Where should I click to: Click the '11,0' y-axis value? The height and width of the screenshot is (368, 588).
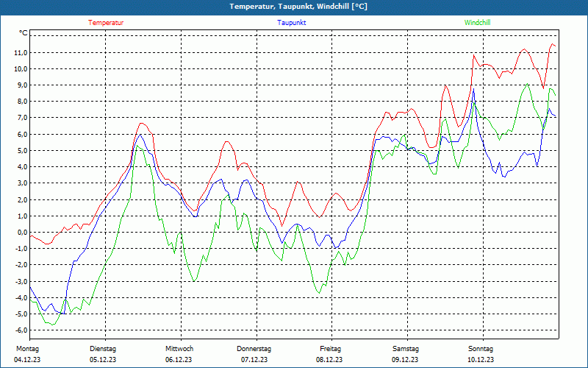(x=21, y=52)
